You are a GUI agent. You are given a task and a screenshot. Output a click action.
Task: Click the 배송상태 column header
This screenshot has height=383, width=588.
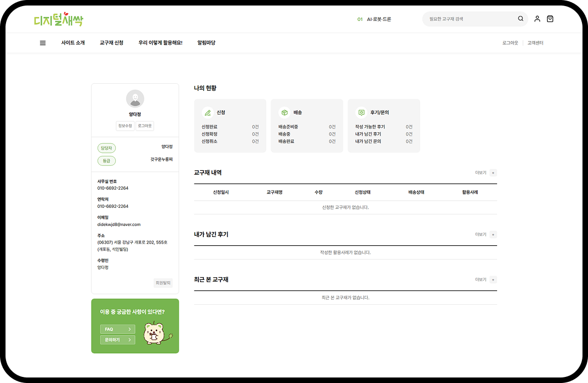(416, 192)
